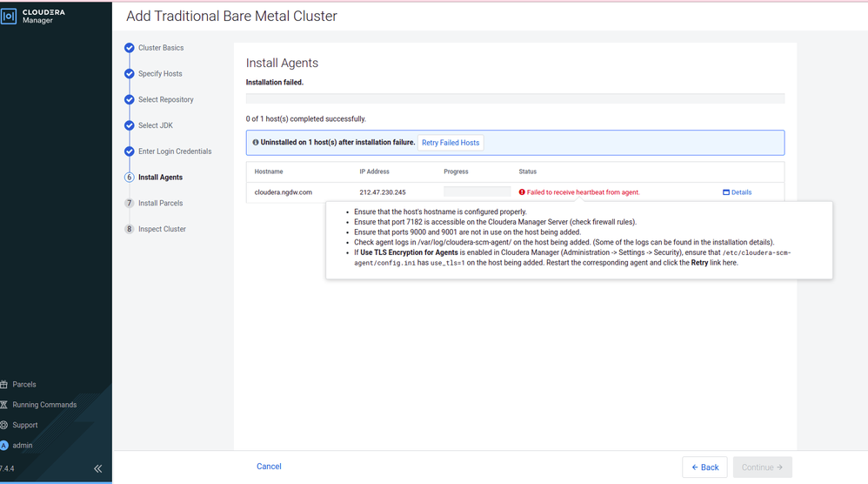Click the host progress bar for cloudera.ngdw.com

(477, 192)
